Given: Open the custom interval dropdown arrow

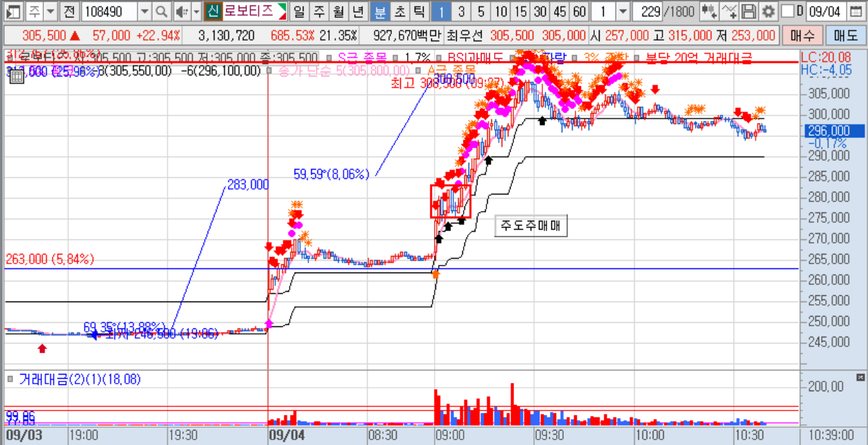Looking at the screenshot, I should [x=622, y=11].
